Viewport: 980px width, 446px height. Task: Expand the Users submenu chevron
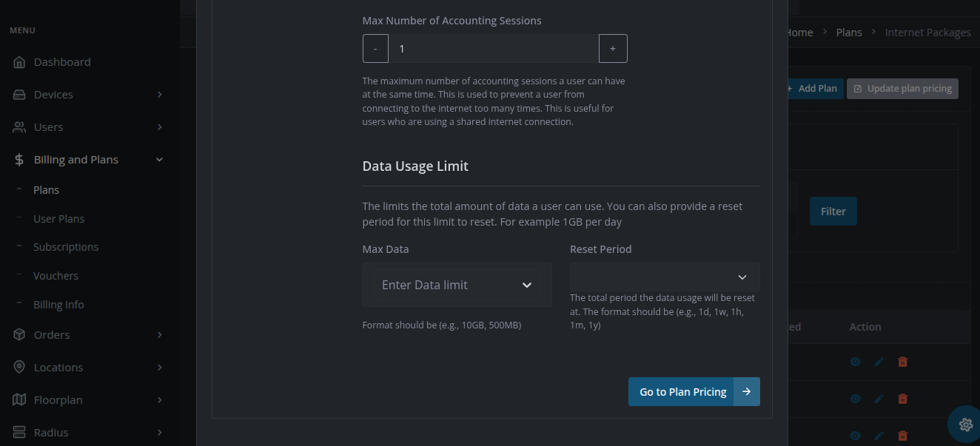click(x=159, y=127)
